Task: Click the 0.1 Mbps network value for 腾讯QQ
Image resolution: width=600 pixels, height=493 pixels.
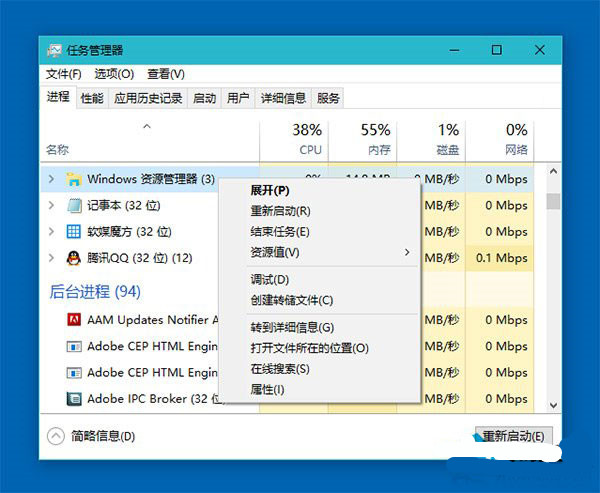Action: pyautogui.click(x=502, y=258)
